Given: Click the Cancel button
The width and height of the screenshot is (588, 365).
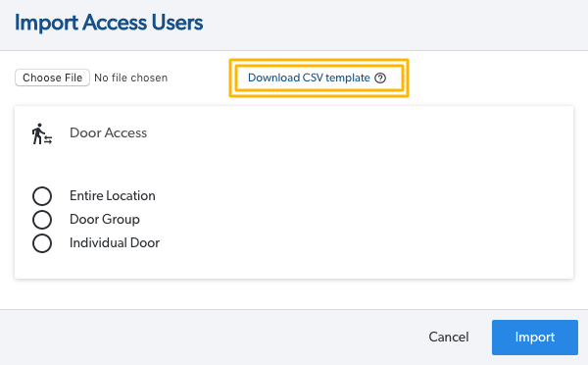Looking at the screenshot, I should [449, 337].
